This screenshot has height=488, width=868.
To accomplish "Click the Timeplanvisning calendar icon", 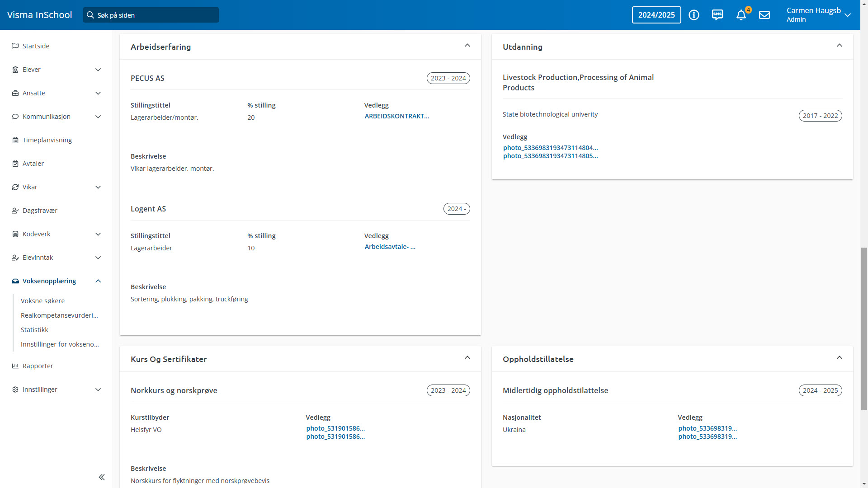I will (x=15, y=140).
